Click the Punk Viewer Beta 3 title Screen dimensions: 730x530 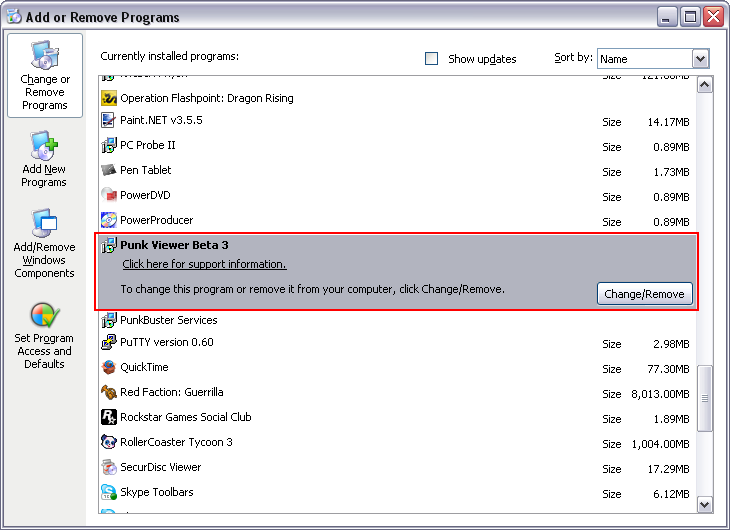(x=174, y=245)
